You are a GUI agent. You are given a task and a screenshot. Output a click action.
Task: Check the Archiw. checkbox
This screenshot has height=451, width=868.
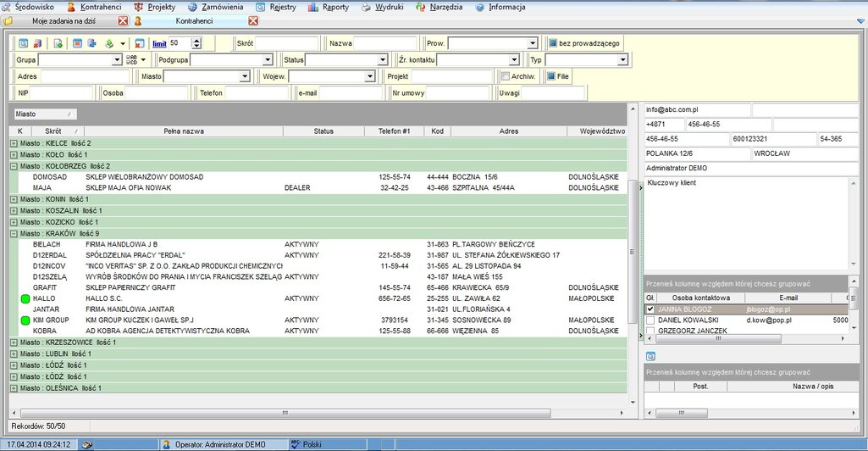click(506, 76)
